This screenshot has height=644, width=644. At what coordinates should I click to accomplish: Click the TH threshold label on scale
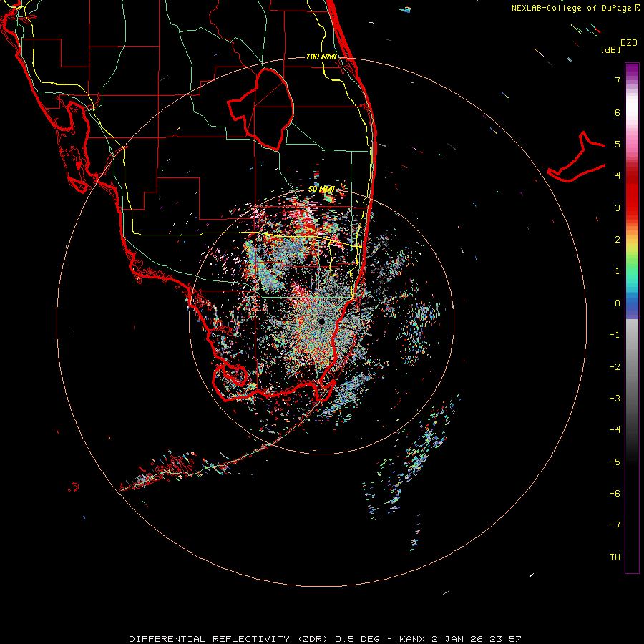pyautogui.click(x=615, y=557)
